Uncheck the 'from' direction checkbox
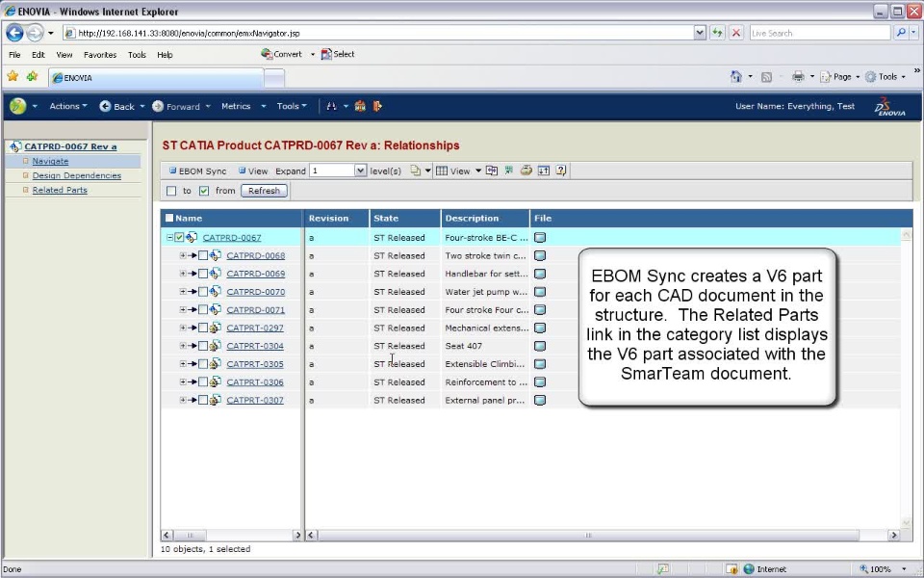 click(x=204, y=191)
